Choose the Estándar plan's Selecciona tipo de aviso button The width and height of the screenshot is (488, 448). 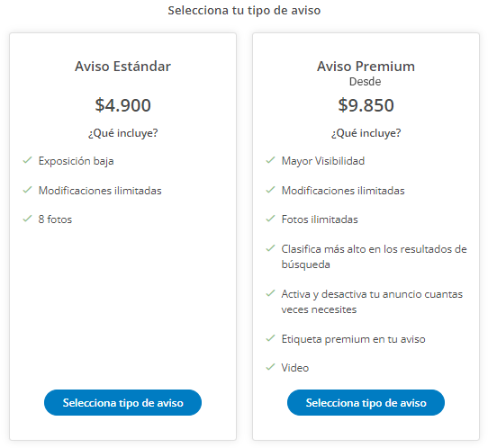[123, 403]
